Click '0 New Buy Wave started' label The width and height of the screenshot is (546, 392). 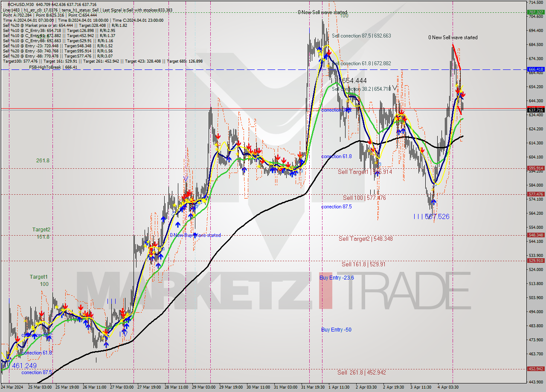pos(195,235)
